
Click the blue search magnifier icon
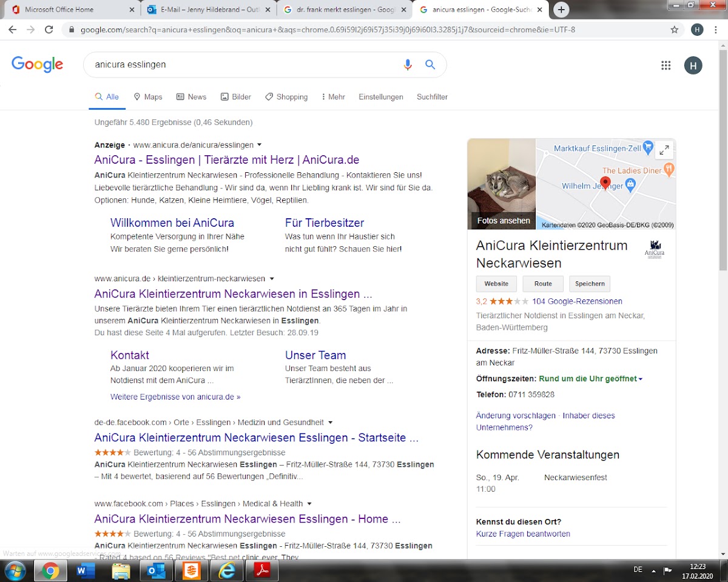click(430, 65)
